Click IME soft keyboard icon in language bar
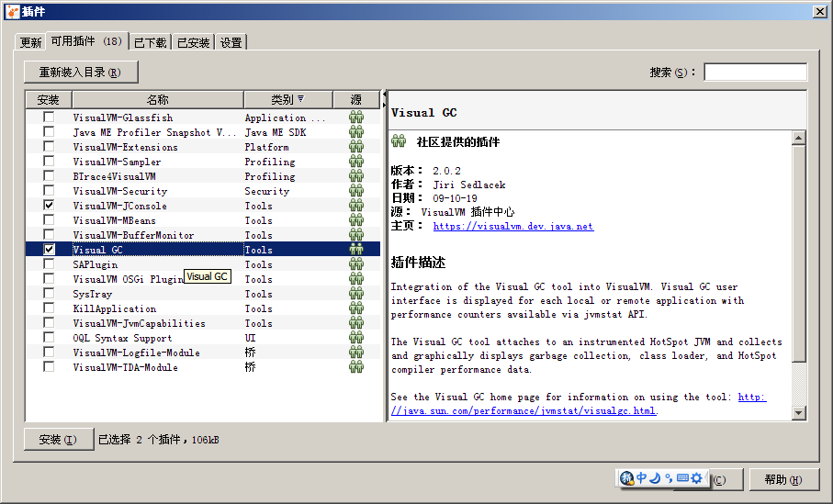This screenshot has height=504, width=833. click(682, 478)
